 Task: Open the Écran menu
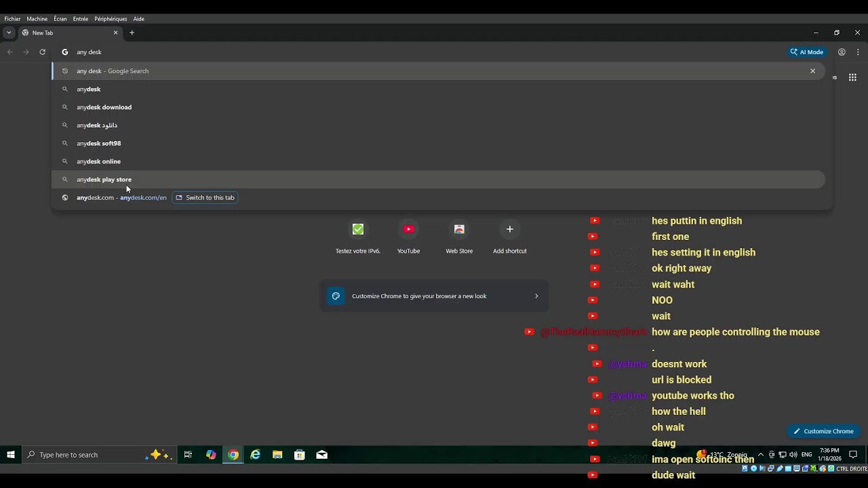tap(60, 19)
